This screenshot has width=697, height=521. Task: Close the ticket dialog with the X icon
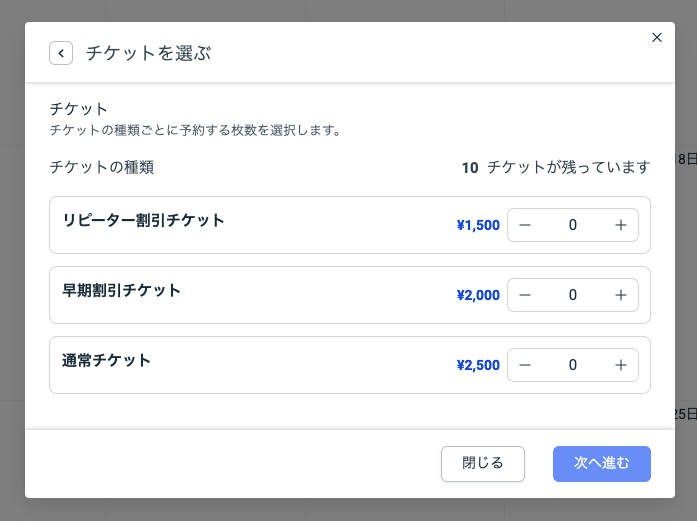pyautogui.click(x=657, y=38)
